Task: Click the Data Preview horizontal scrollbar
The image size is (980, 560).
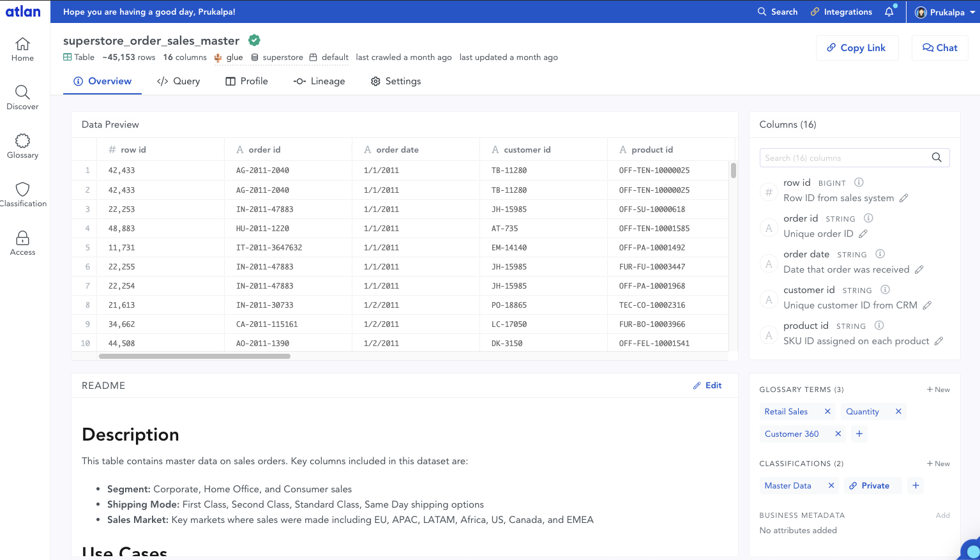Action: point(195,356)
